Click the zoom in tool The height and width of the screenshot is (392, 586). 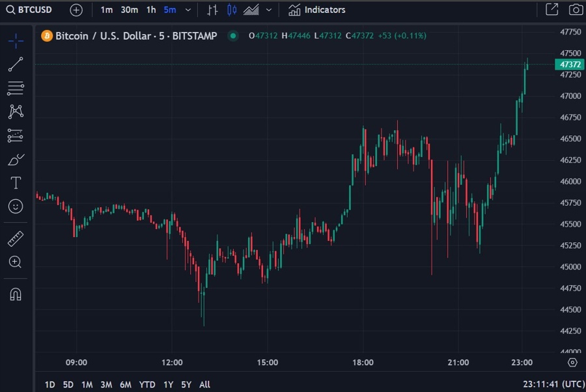pyautogui.click(x=16, y=262)
